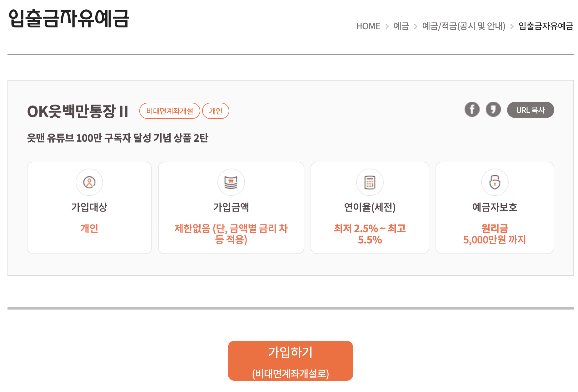578x392 pixels.
Task: Click 제한없음 amount condition text
Action: 231,234
